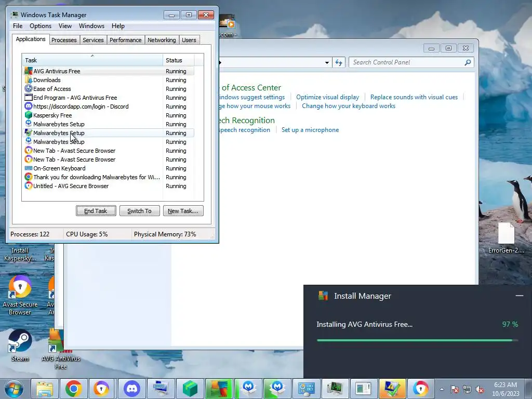Viewport: 532px width, 399px height.
Task: Switch to Discord taskbar icon
Action: coord(131,389)
